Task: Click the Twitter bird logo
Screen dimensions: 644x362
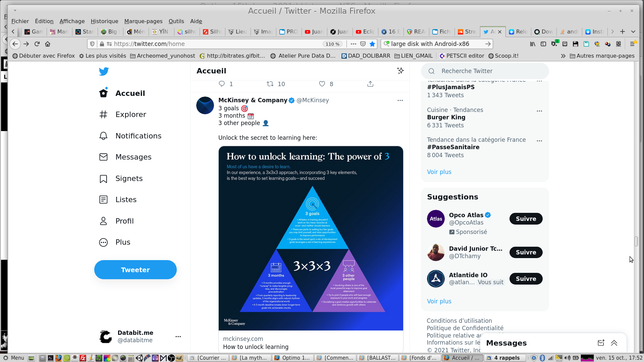Action: pyautogui.click(x=104, y=71)
